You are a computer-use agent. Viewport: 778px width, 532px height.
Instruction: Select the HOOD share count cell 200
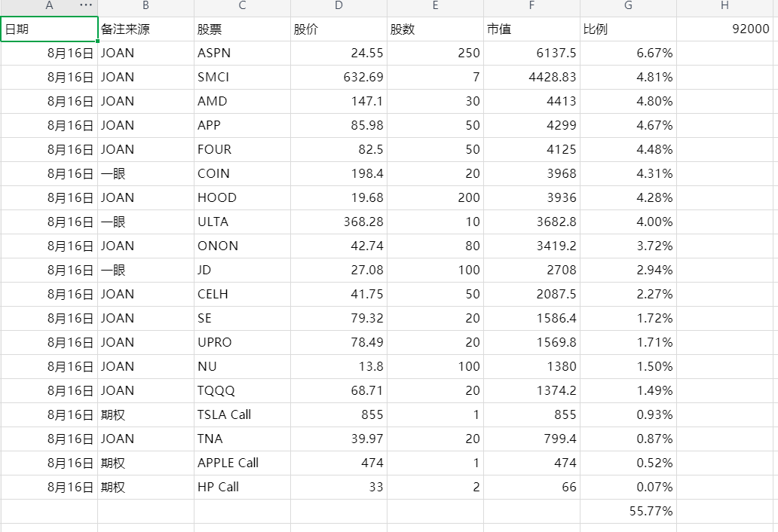click(435, 198)
